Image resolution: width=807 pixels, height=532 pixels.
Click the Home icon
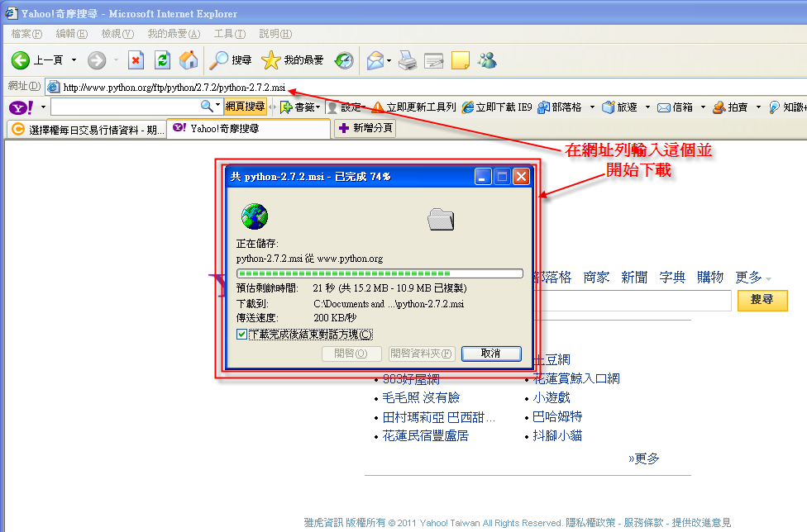(x=189, y=60)
